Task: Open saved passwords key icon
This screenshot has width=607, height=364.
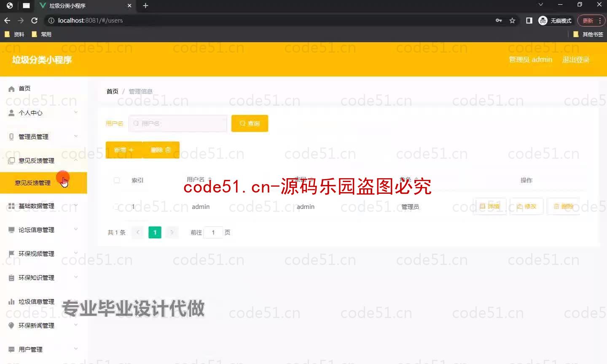Action: [x=499, y=20]
